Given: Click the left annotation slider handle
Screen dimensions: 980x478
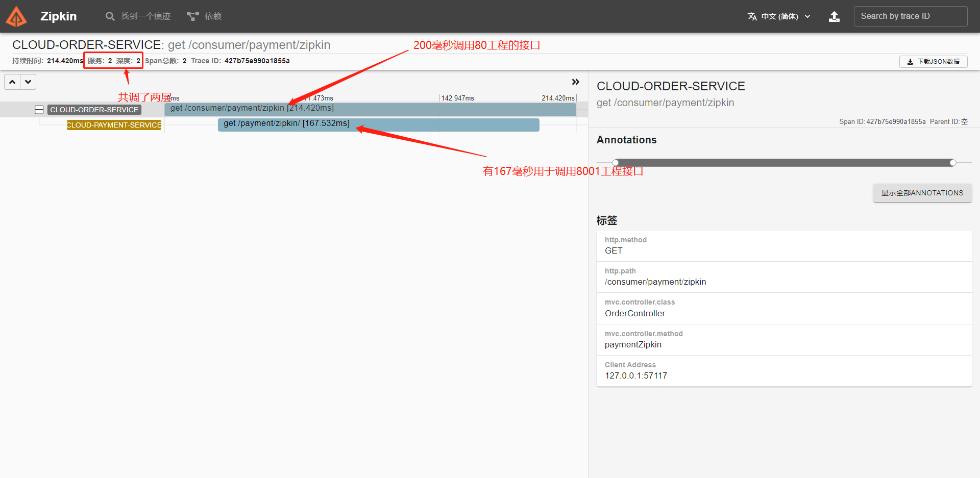Looking at the screenshot, I should tap(616, 163).
